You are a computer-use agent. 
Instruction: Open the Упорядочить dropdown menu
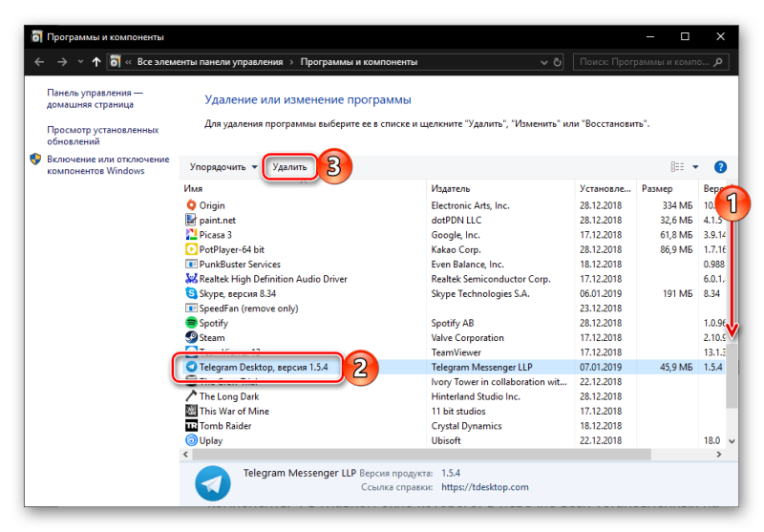pyautogui.click(x=223, y=167)
